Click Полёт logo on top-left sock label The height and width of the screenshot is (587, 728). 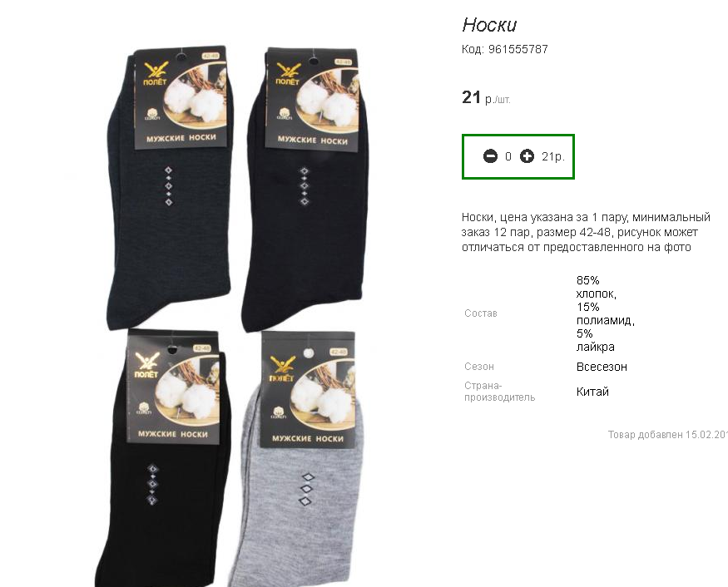tap(155, 74)
